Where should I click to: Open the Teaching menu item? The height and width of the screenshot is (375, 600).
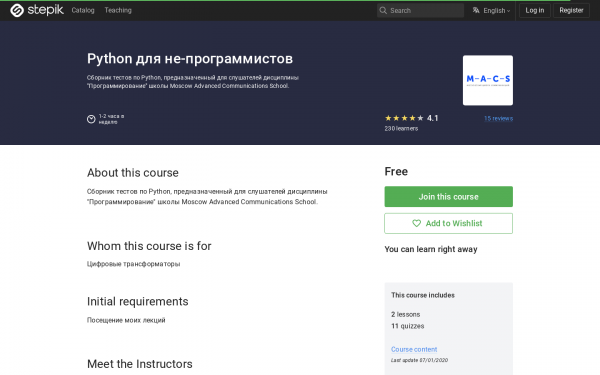coord(118,10)
